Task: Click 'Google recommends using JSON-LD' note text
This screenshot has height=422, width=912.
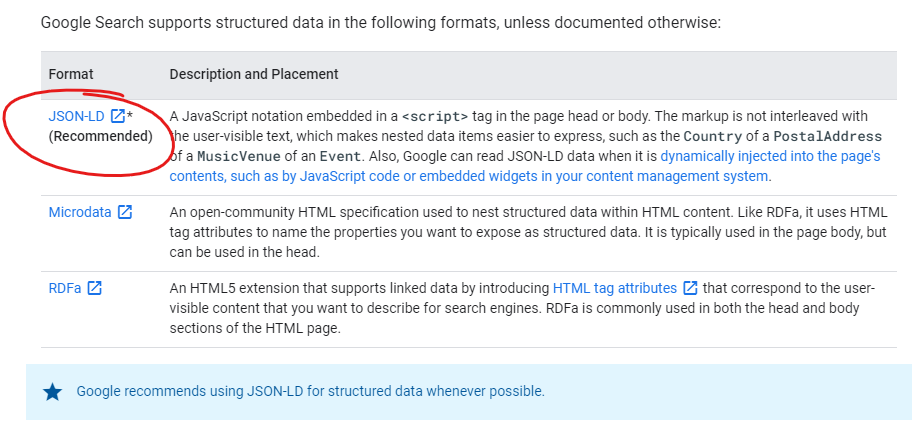Action: pos(311,391)
